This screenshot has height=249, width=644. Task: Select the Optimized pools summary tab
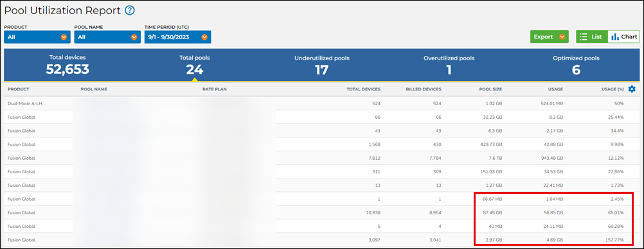(x=576, y=65)
